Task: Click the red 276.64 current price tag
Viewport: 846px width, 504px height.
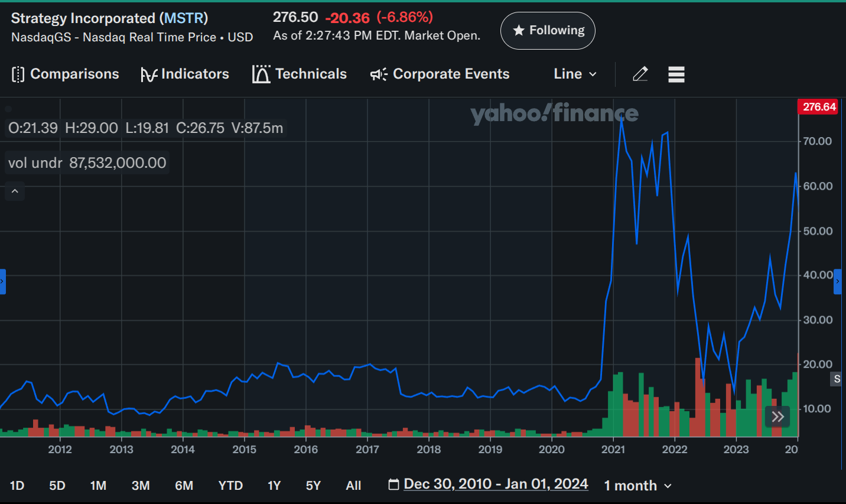Action: coord(818,107)
